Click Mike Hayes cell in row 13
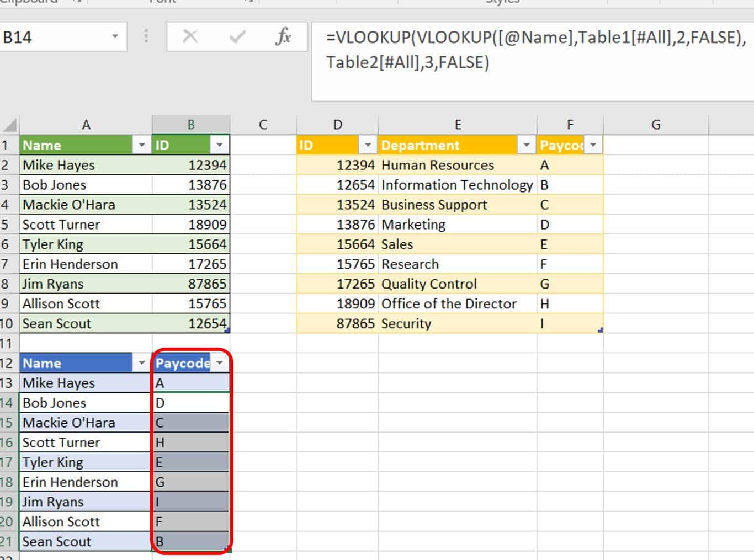This screenshot has width=754, height=560. [86, 383]
